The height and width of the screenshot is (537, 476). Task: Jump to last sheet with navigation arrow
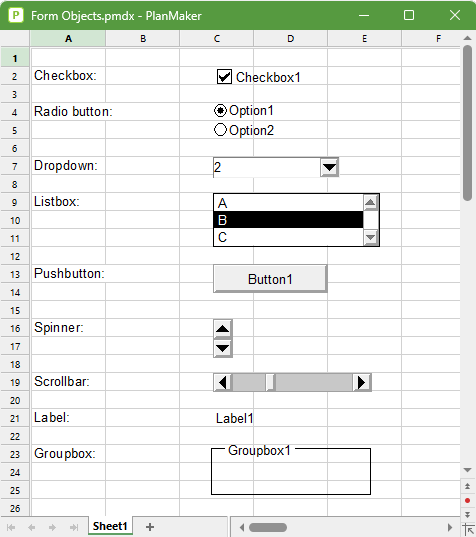(74, 527)
